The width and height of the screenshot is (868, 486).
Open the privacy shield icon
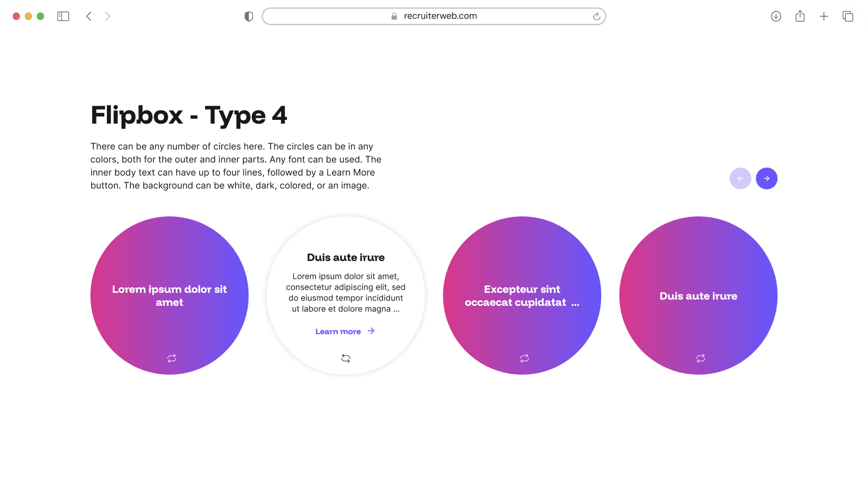coord(249,16)
